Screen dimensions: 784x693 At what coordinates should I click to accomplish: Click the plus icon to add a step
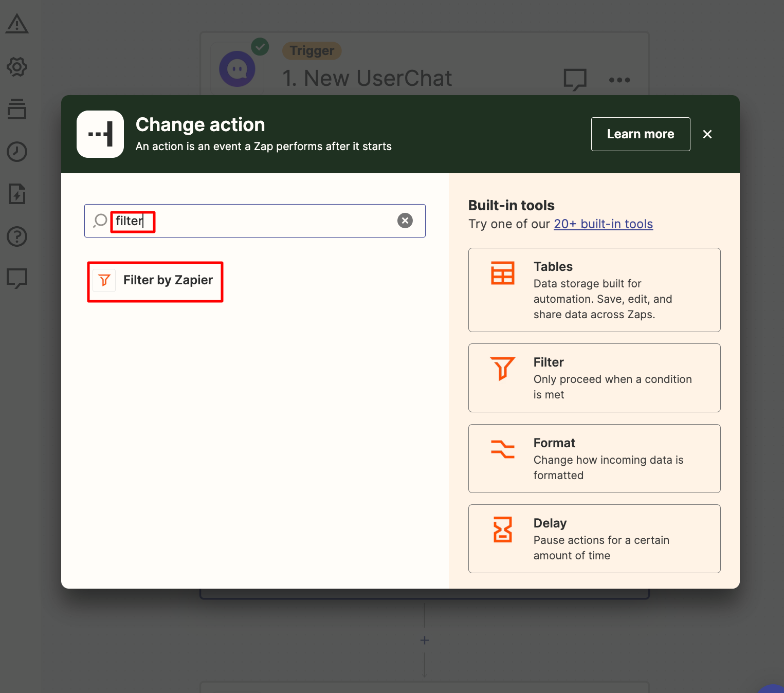tap(425, 640)
